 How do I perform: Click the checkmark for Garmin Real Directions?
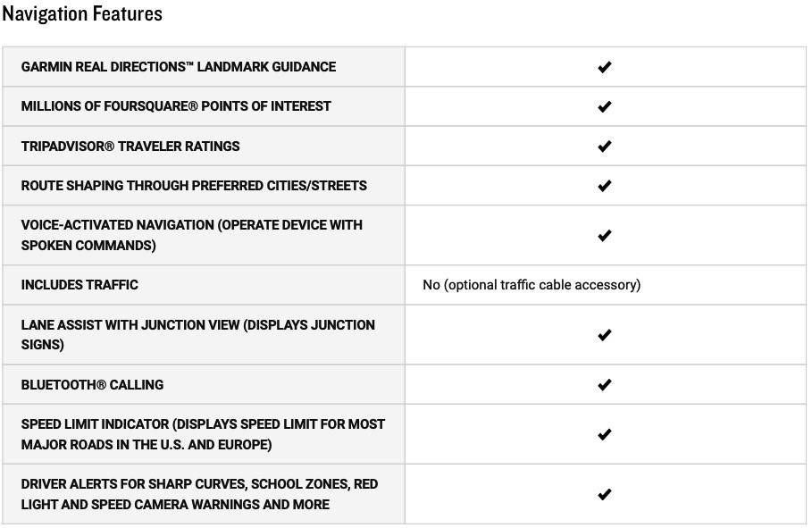click(605, 67)
